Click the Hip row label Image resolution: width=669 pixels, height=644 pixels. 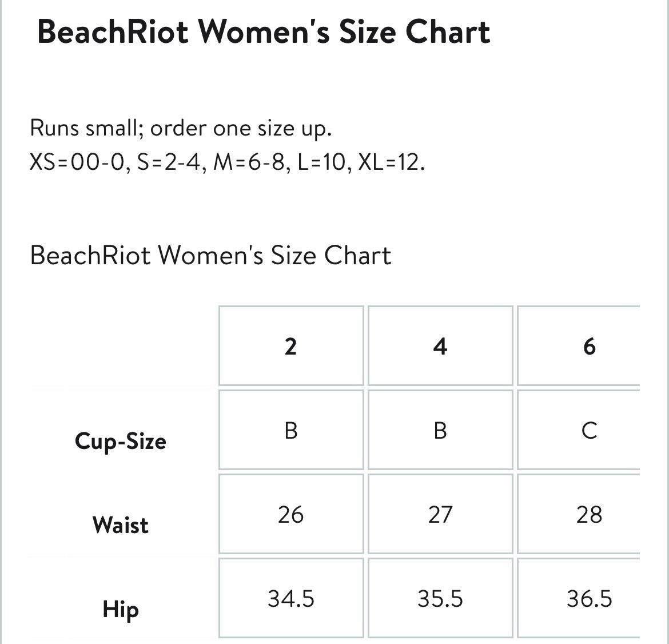[120, 609]
